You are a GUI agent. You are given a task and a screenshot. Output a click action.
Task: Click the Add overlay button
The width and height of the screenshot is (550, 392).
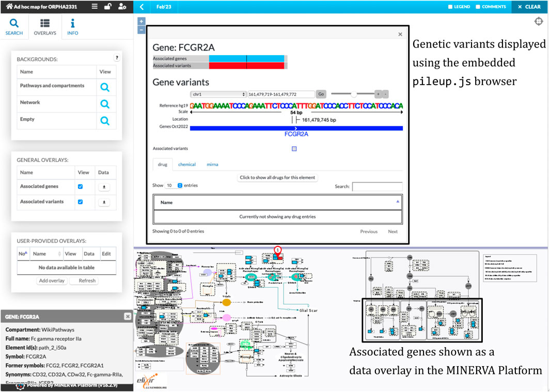pos(52,281)
